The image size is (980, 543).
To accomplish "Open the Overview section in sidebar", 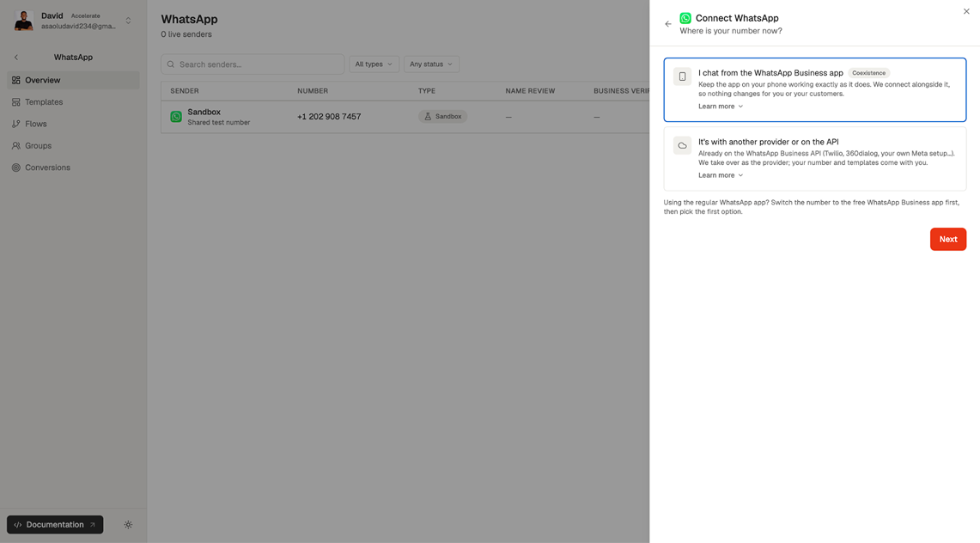I will [73, 80].
